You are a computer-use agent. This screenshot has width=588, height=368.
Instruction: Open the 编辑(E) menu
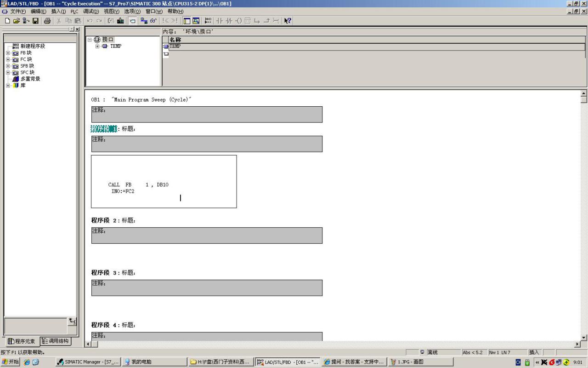tap(39, 11)
